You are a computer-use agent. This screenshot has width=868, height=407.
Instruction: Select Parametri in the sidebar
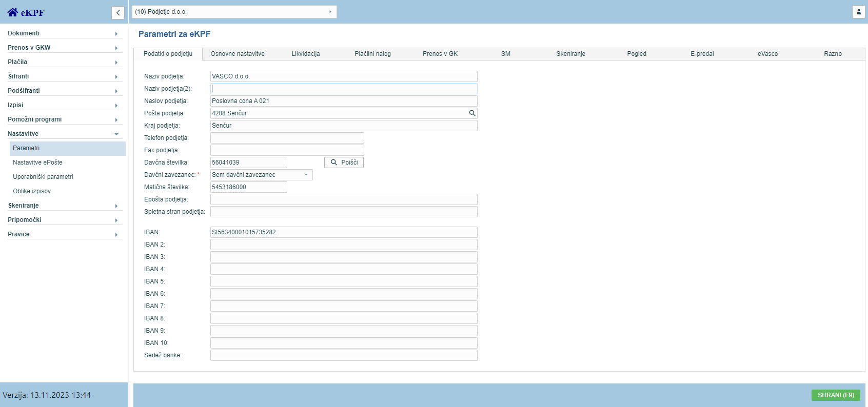point(68,148)
